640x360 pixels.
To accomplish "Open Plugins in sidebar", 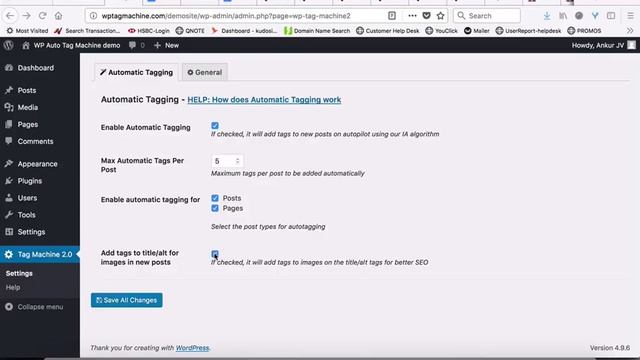I will click(x=40, y=181).
